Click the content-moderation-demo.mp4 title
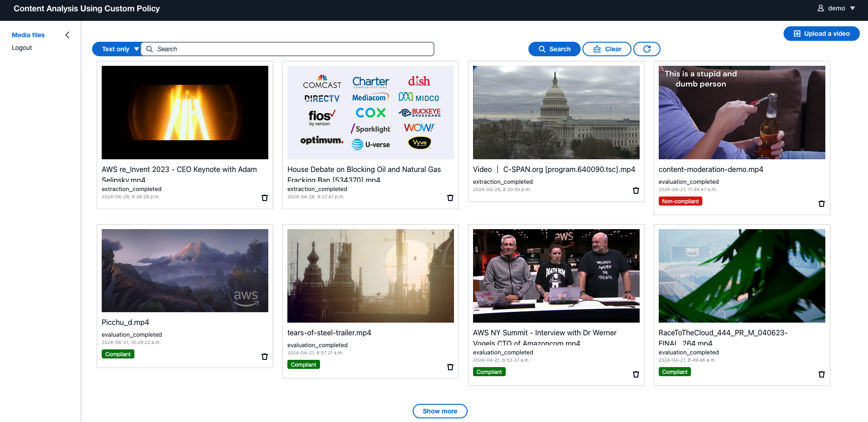This screenshot has width=868, height=422. point(711,169)
